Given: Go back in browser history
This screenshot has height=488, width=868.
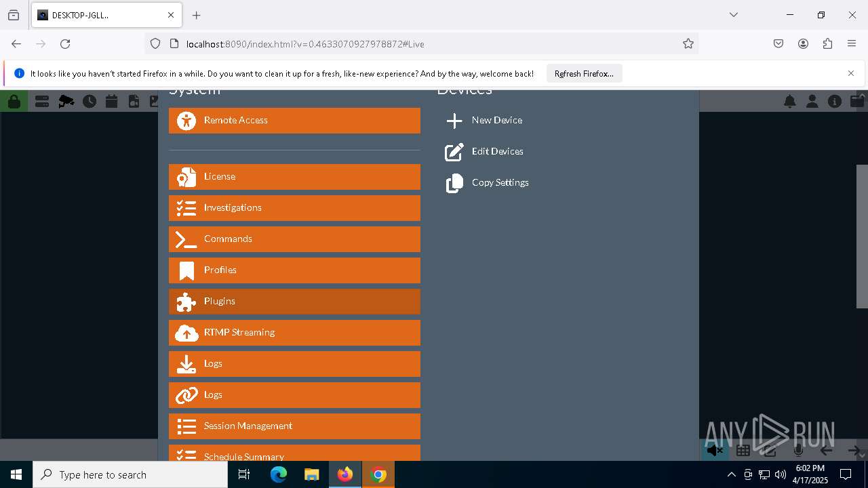Looking at the screenshot, I should click(16, 44).
